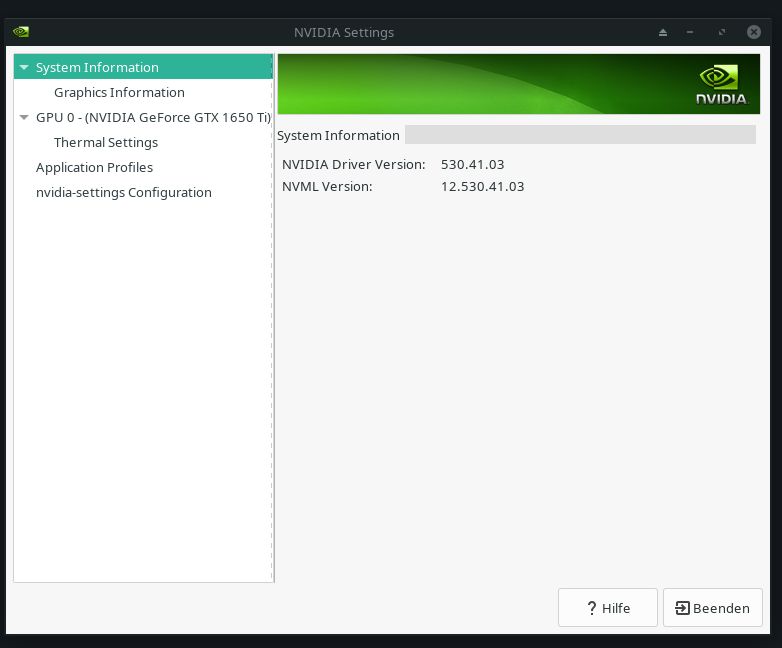Open Thermal Settings page
The image size is (782, 648).
click(106, 143)
